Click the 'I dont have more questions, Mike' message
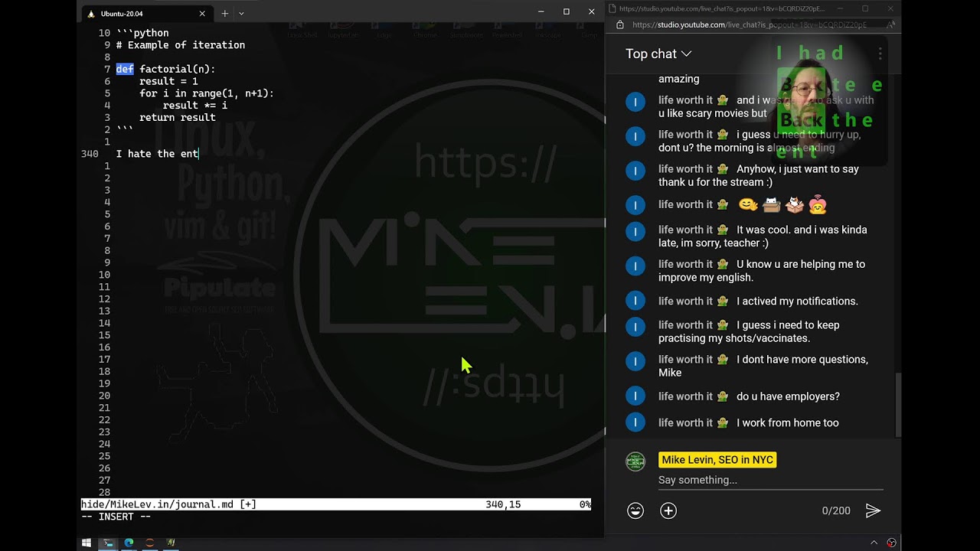This screenshot has height=551, width=980. tap(763, 366)
